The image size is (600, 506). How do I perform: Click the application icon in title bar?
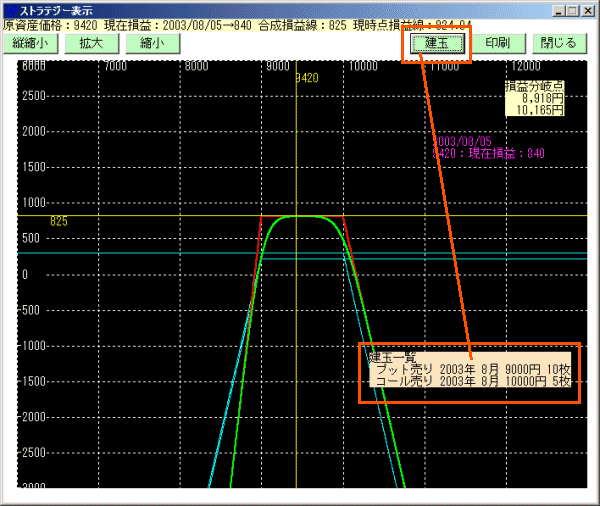click(x=9, y=10)
